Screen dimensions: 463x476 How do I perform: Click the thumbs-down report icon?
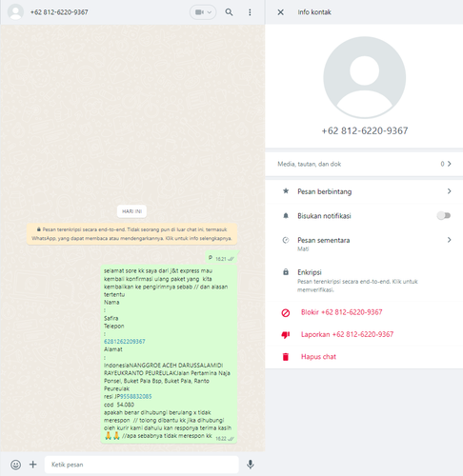click(x=286, y=335)
